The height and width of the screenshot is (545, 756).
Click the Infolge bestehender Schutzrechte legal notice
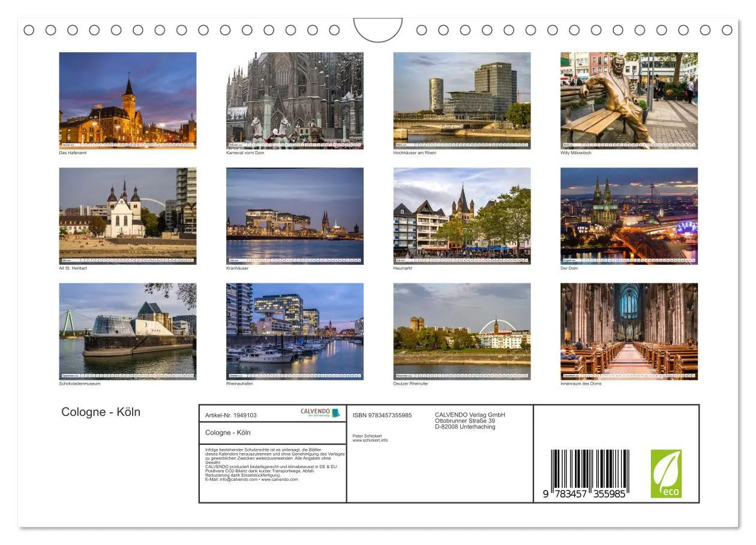tap(275, 463)
